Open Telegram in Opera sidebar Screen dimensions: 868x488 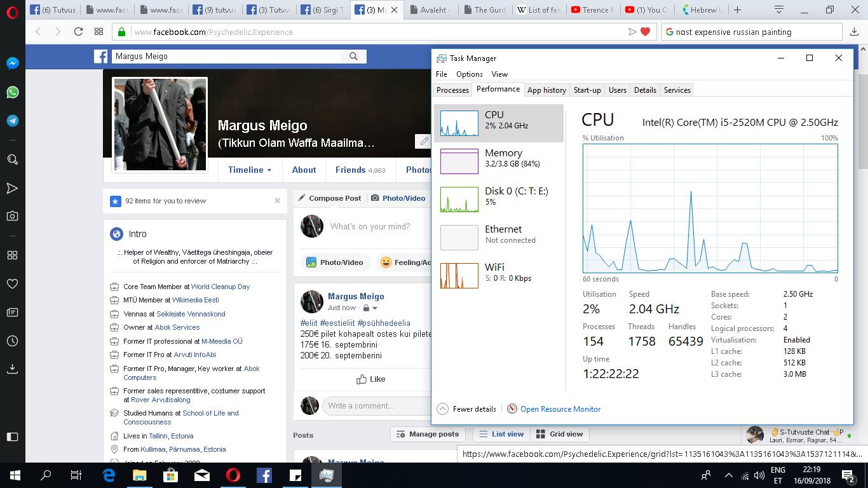[12, 121]
